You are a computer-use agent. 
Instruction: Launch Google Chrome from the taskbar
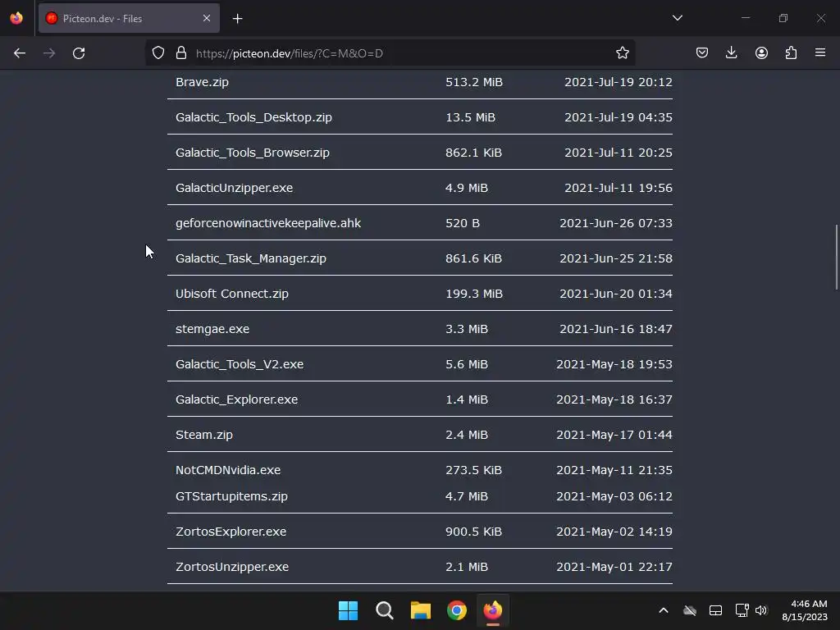pos(457,610)
